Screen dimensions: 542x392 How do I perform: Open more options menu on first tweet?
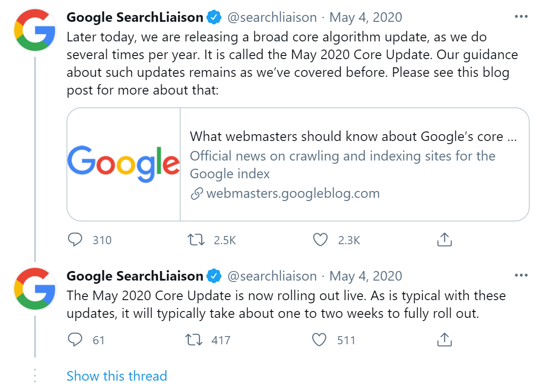point(521,17)
